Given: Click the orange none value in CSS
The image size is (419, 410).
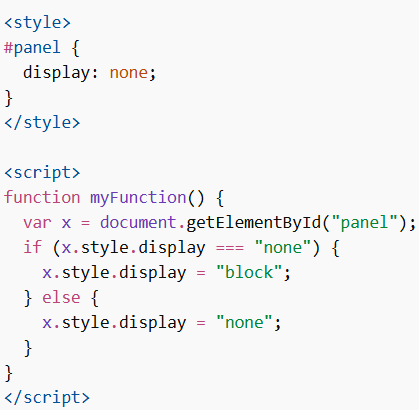Looking at the screenshot, I should (129, 73).
